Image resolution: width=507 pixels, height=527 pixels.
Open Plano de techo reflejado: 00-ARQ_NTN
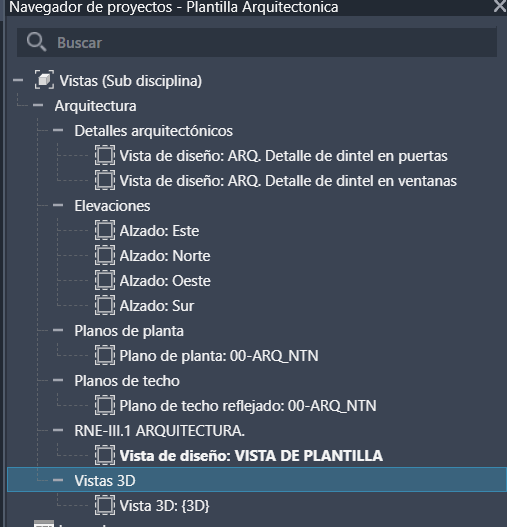click(248, 406)
